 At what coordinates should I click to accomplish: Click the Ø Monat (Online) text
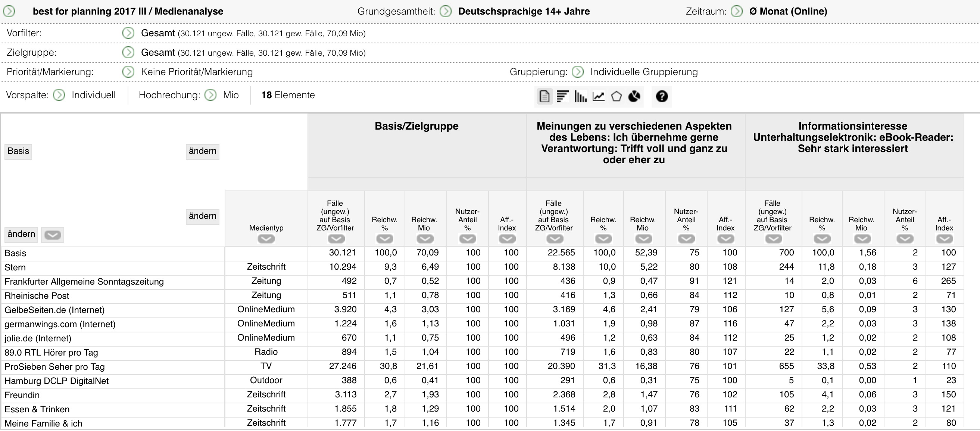788,12
